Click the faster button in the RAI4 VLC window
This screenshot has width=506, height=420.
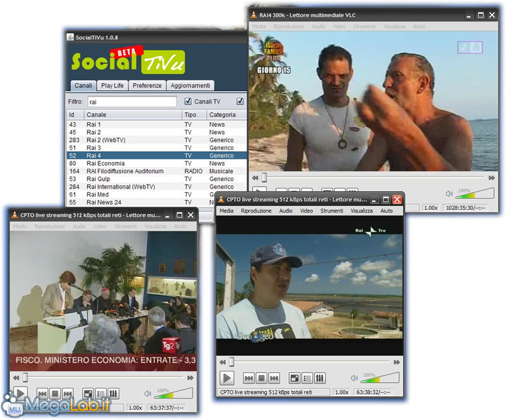(x=492, y=178)
